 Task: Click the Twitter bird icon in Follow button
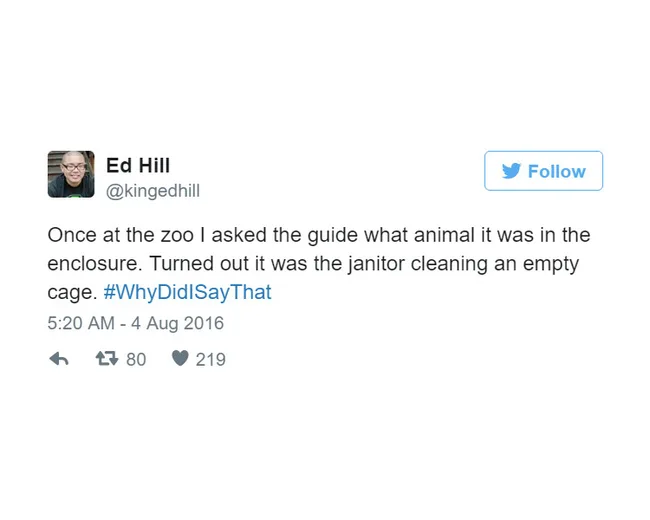511,171
